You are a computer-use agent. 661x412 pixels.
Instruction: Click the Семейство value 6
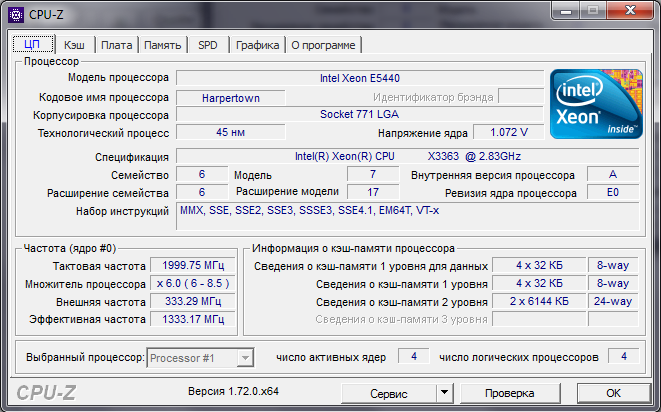202,174
